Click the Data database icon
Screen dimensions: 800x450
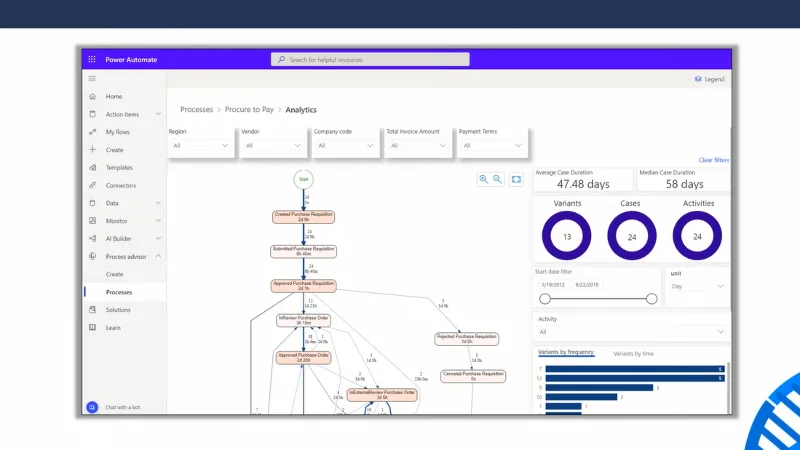click(92, 203)
